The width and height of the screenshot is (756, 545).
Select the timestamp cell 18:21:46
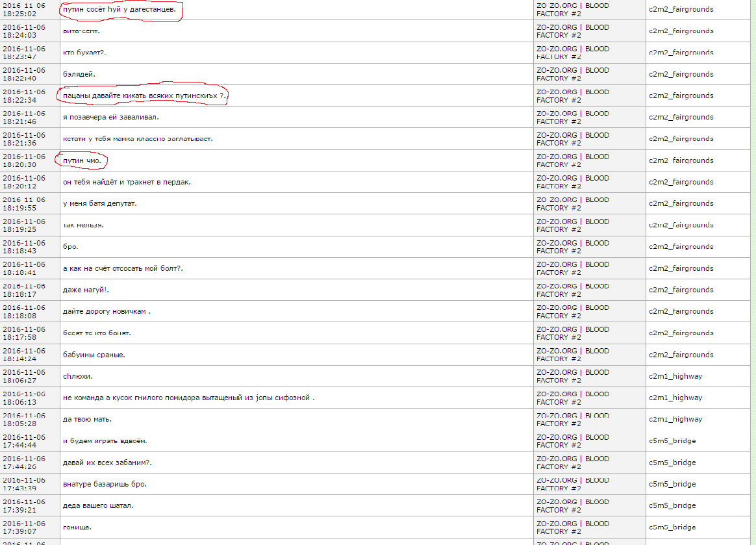click(24, 117)
